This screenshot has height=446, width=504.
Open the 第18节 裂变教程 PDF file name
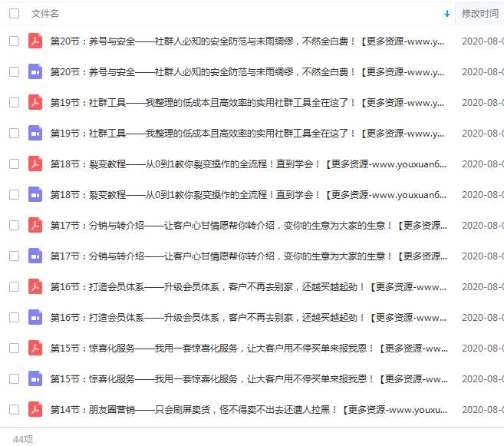[x=248, y=164]
